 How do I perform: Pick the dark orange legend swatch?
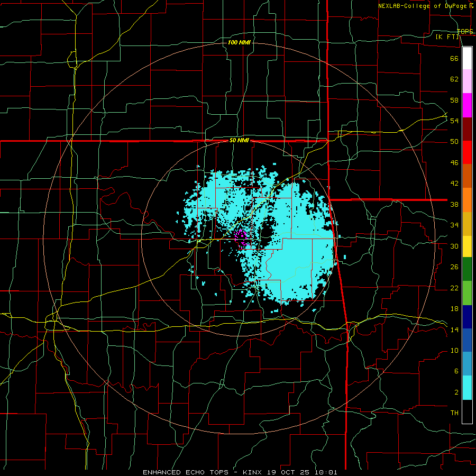pyautogui.click(x=467, y=176)
